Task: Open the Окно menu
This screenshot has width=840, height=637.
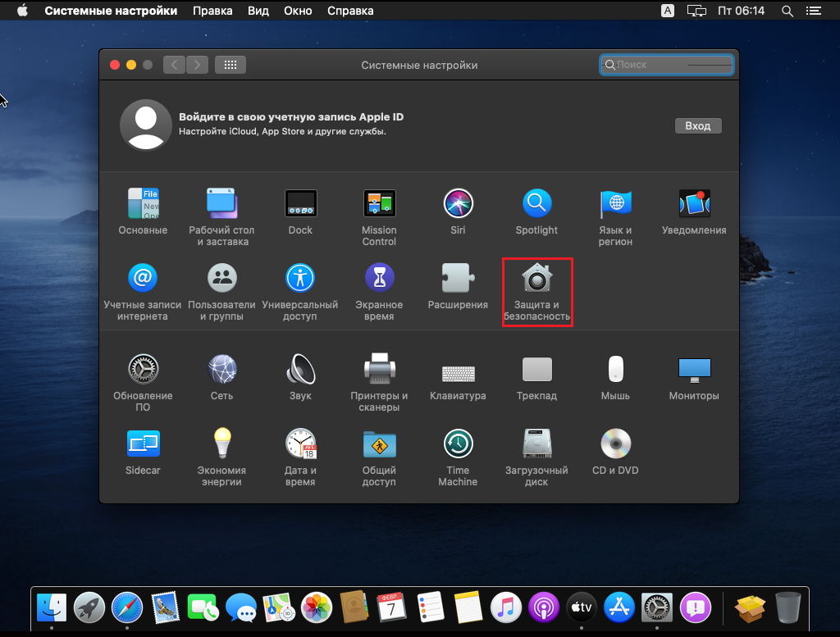Action: [298, 11]
